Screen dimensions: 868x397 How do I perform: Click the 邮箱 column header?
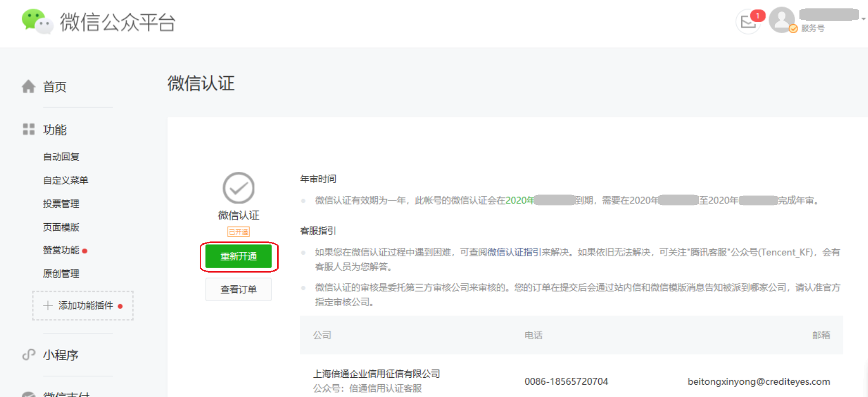pos(821,335)
